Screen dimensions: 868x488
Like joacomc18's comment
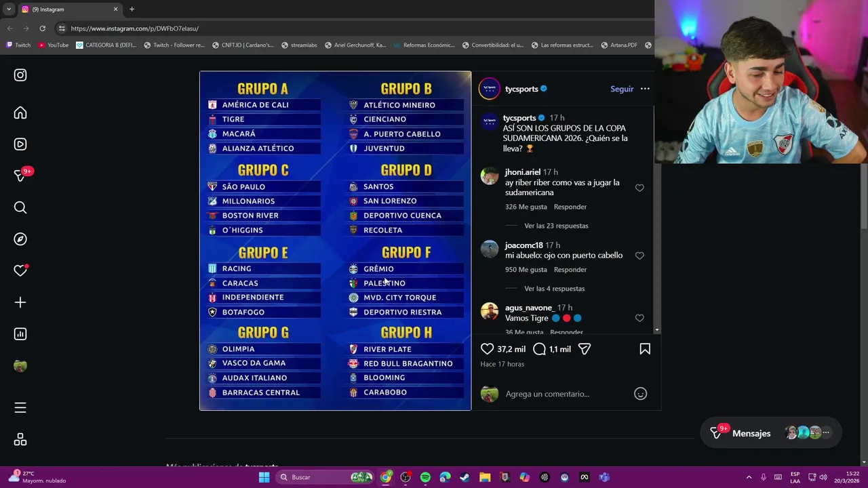(639, 256)
